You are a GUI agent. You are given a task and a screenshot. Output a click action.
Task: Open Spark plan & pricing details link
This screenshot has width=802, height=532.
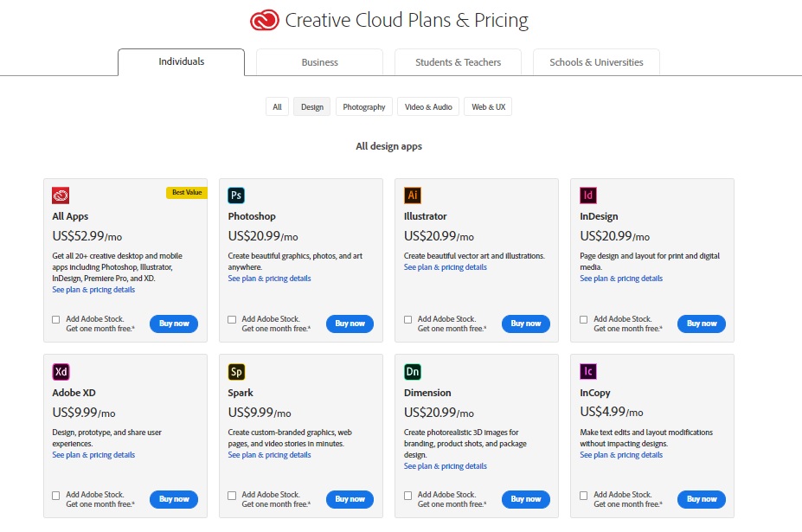(x=269, y=455)
